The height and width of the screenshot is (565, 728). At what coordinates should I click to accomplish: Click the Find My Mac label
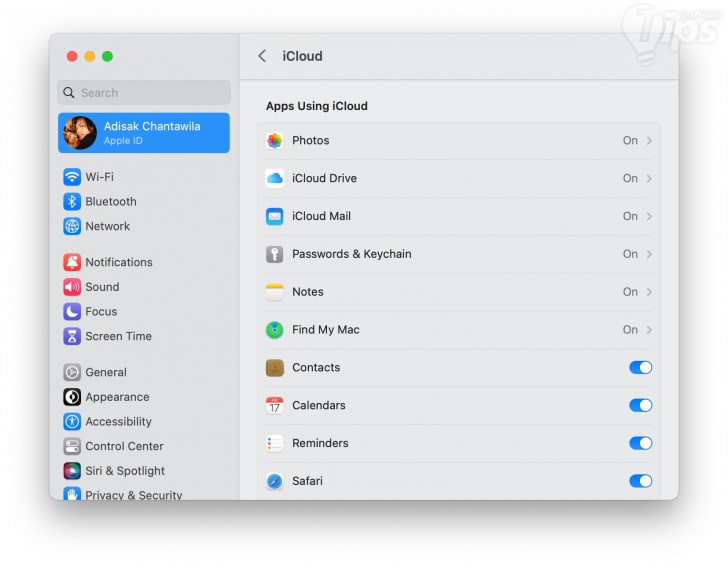[325, 330]
